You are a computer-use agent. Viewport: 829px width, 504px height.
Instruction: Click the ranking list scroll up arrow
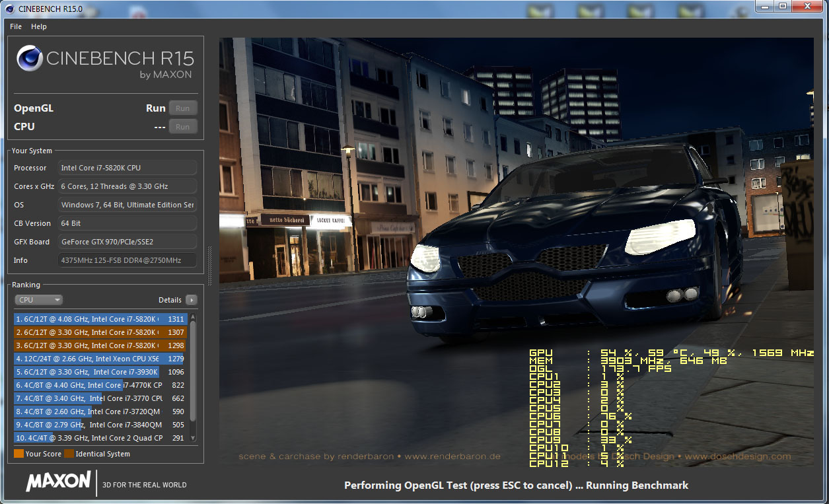[x=193, y=316]
